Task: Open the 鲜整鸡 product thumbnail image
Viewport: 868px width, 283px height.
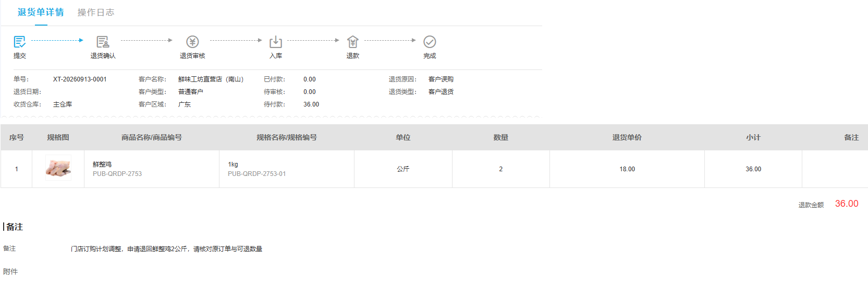Action: point(58,168)
